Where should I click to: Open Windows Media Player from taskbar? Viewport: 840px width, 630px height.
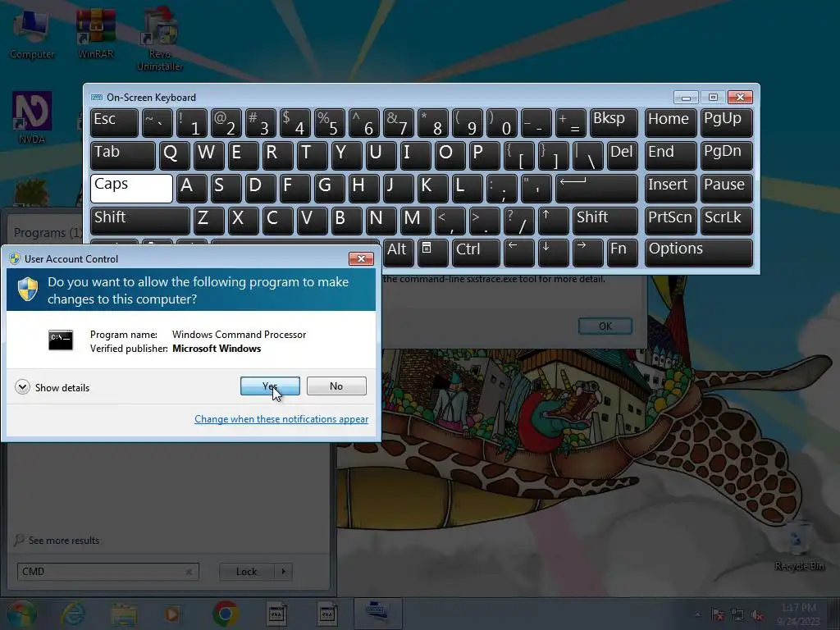pyautogui.click(x=172, y=614)
